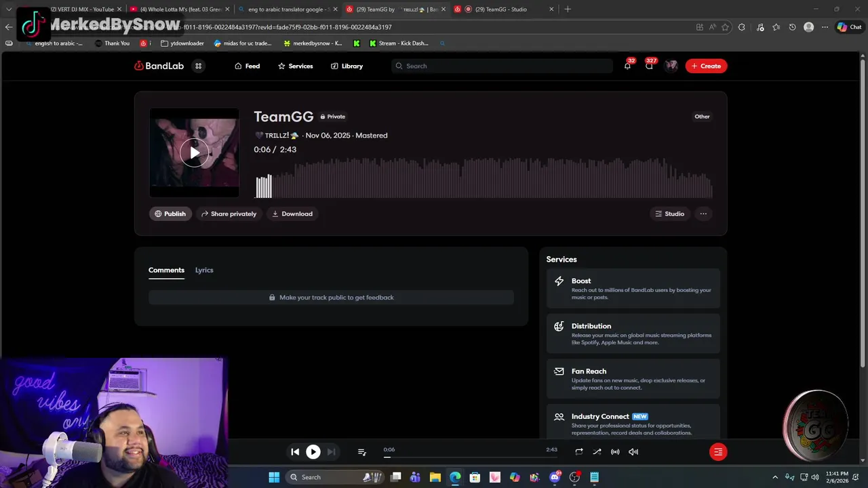Screen dimensions: 868x488
Task: Open 'english to arabic' bookmark
Action: pos(54,43)
